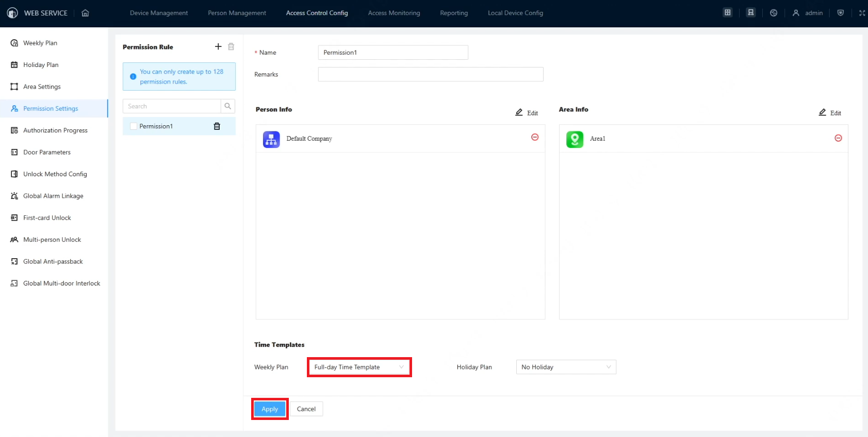Click the Cancel button
The height and width of the screenshot is (437, 868).
306,409
